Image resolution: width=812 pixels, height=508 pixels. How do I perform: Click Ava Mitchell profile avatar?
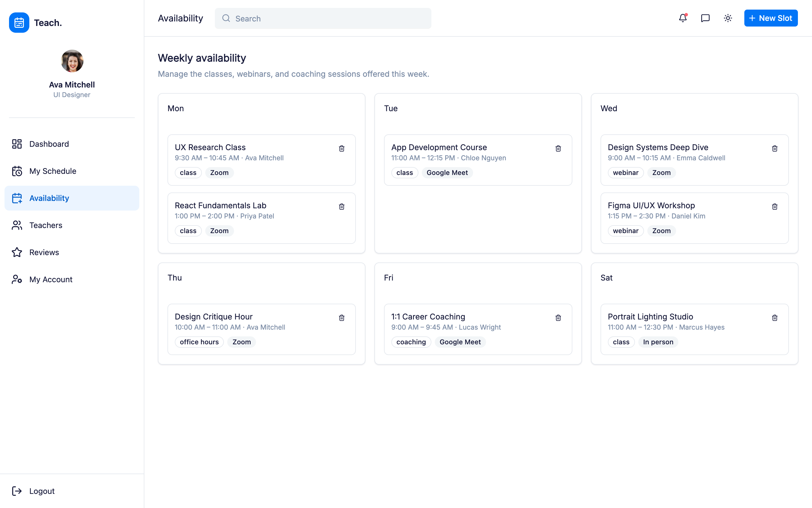72,61
